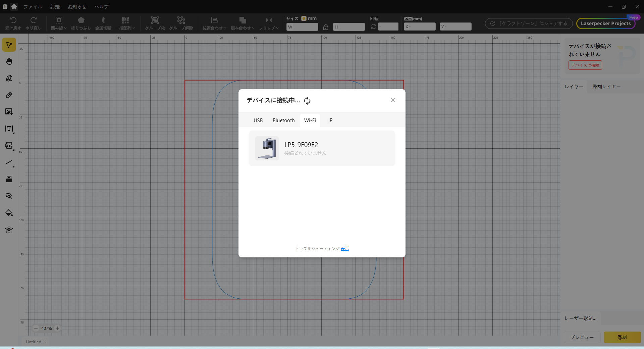Click the width W input field

pyautogui.click(x=302, y=27)
